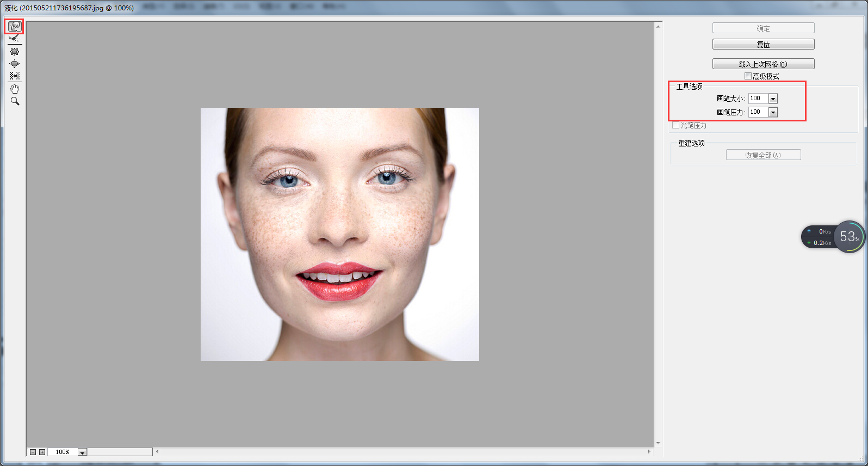Click the vertical scrollbar down arrow
The width and height of the screenshot is (868, 466).
click(x=658, y=443)
